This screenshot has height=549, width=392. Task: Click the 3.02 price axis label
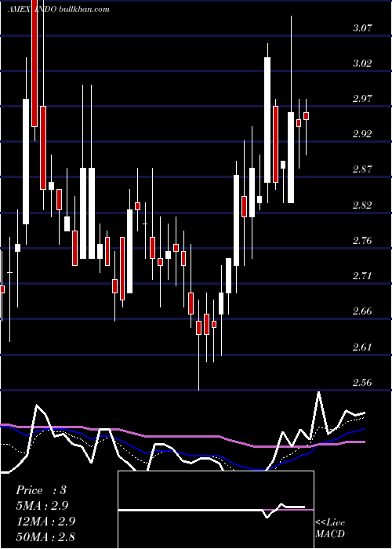coord(362,63)
